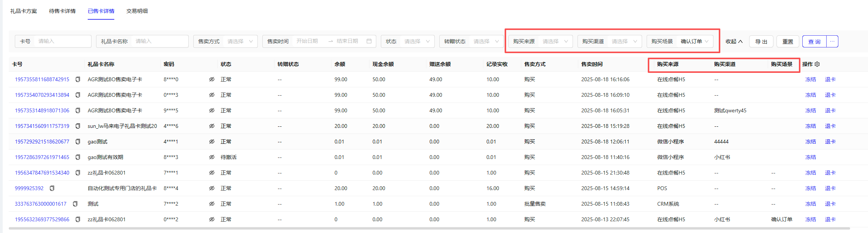Copy card number for sun_lw马来电子礼品卡 row
This screenshot has height=233, width=868.
coord(78,126)
